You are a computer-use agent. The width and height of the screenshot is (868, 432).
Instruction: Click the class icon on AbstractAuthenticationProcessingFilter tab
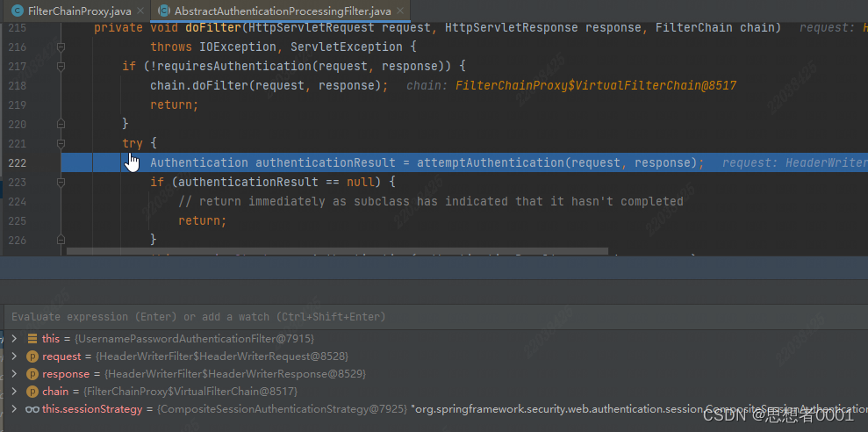pos(164,11)
